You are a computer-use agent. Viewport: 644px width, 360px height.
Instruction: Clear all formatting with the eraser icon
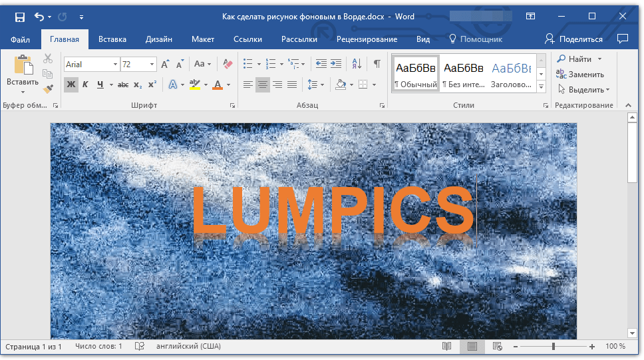point(228,64)
